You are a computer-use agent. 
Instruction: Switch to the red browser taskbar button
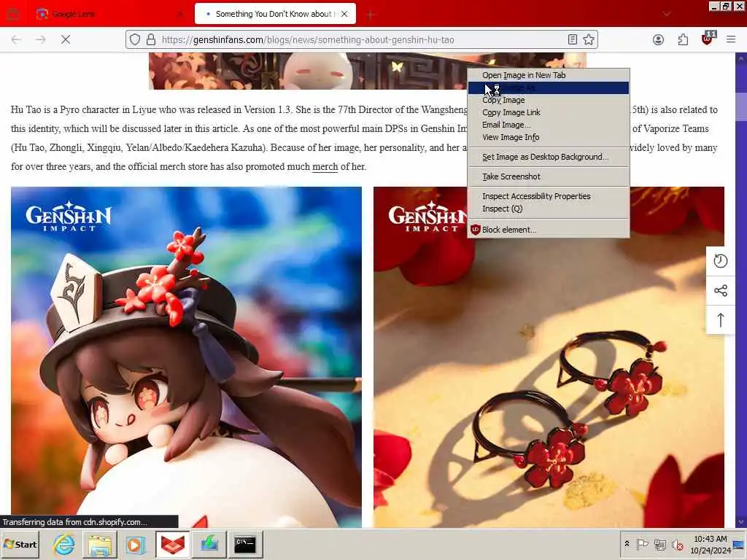[172, 544]
